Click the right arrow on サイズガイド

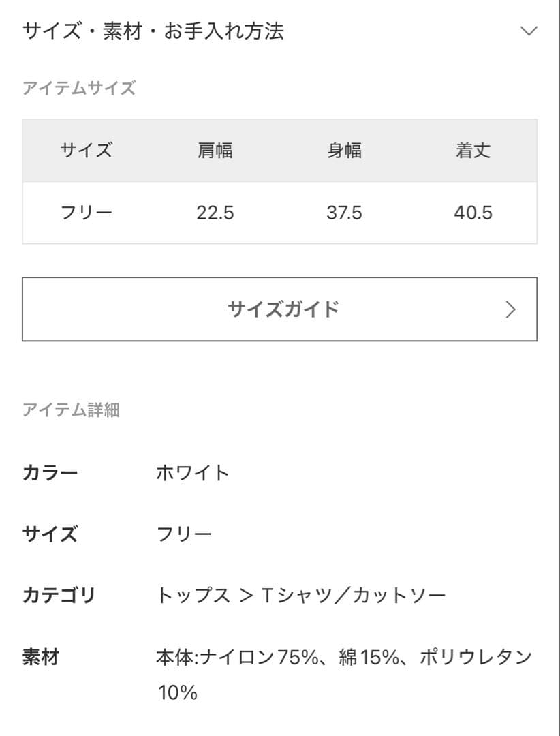pos(511,310)
